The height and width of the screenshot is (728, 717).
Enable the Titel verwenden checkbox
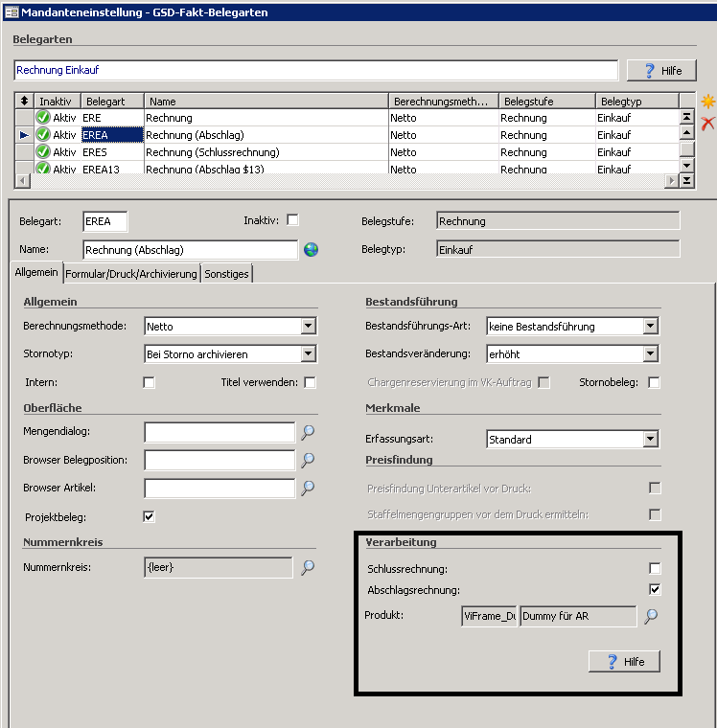tap(310, 382)
